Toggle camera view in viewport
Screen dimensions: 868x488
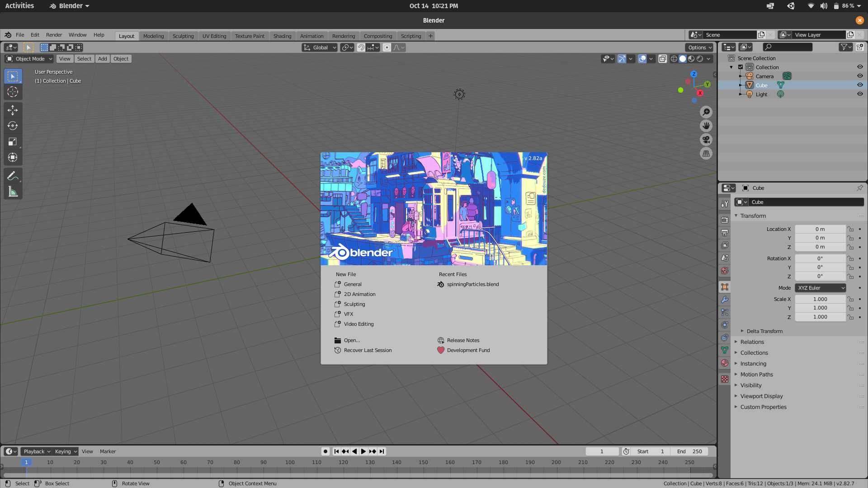(706, 140)
